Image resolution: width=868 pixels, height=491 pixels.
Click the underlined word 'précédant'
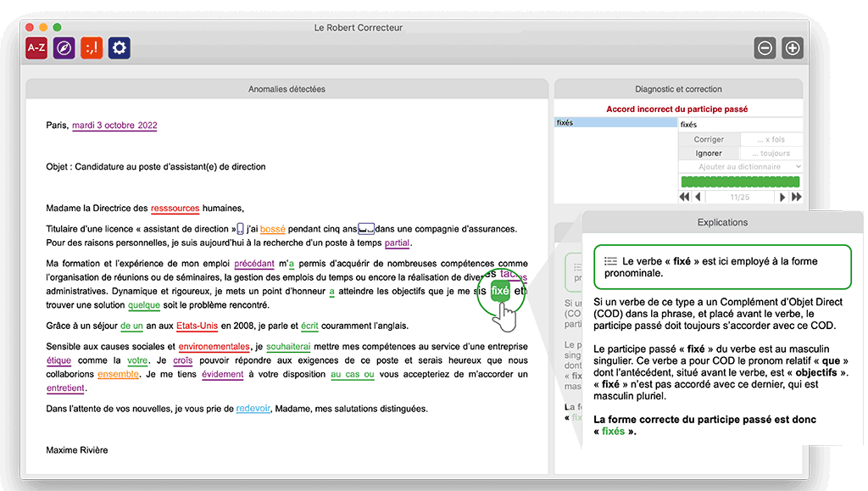(254, 264)
